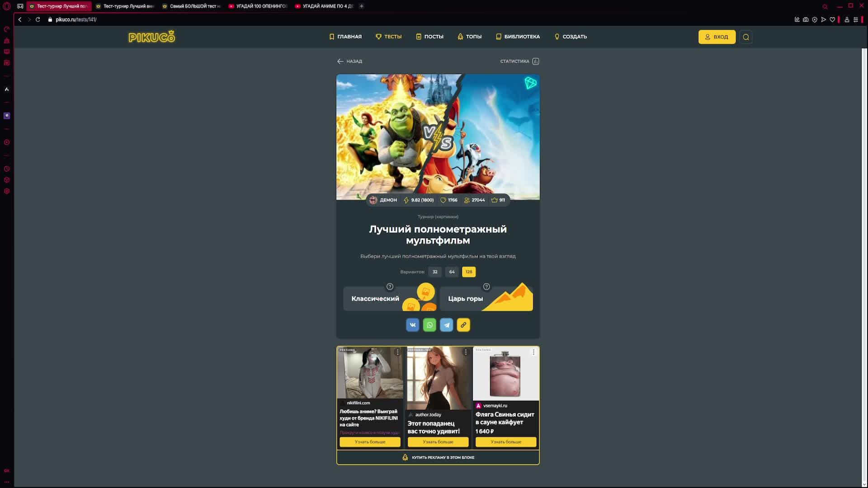Viewport: 868px width, 488px height.
Task: Select 128 variants option
Action: click(469, 272)
